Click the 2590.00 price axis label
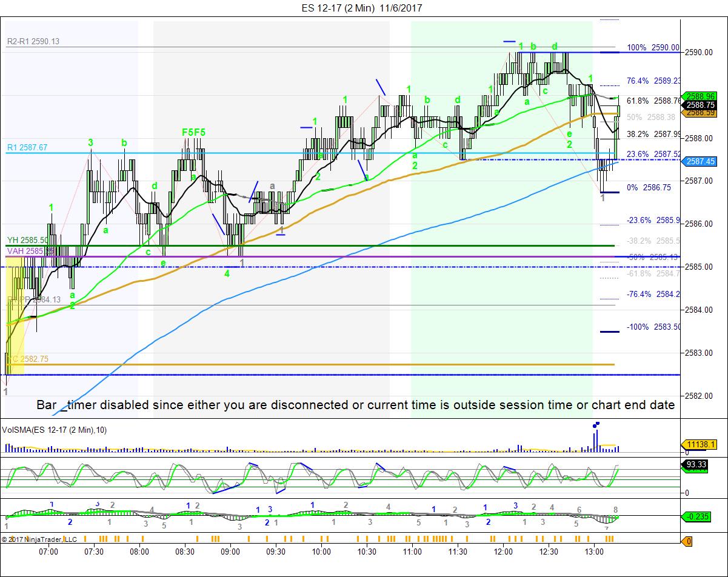 [x=699, y=52]
